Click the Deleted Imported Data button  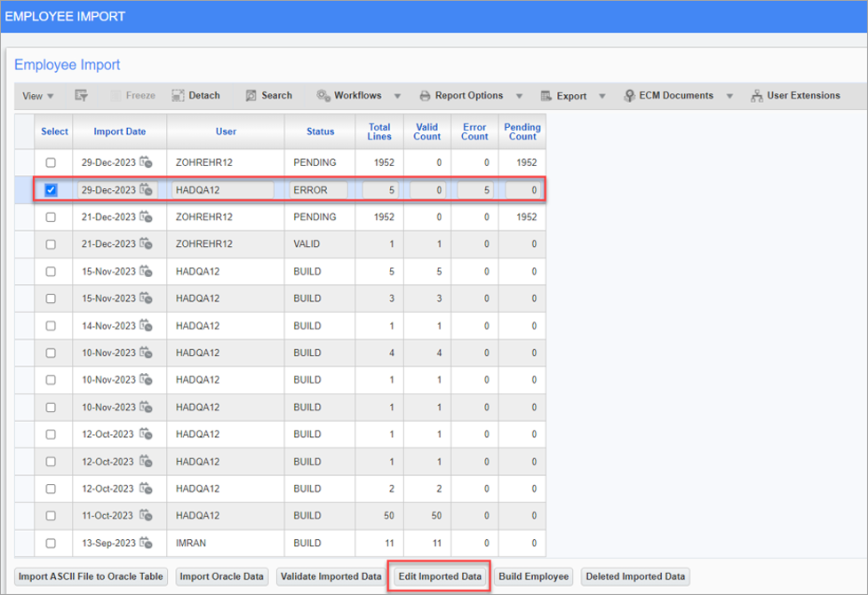coord(635,576)
